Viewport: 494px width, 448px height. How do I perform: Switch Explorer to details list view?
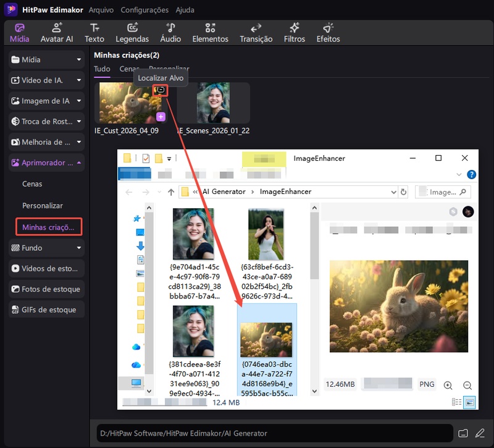(457, 402)
